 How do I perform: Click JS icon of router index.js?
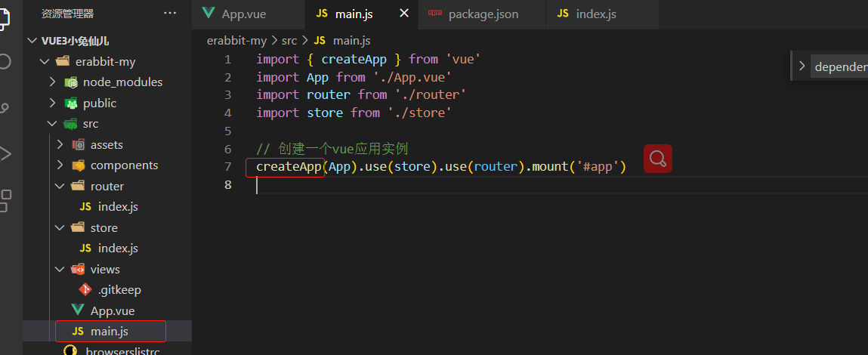[85, 207]
